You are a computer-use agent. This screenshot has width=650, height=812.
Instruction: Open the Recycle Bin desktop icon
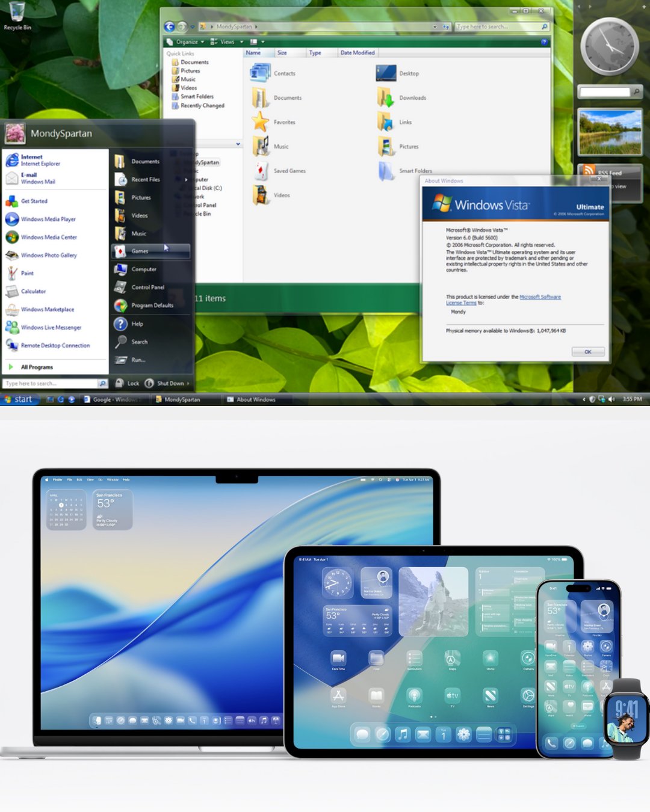tap(17, 16)
